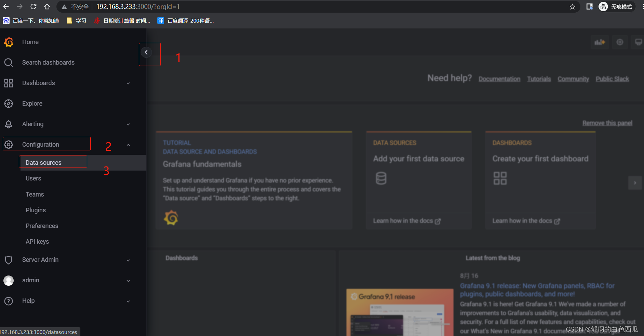
Task: Click the Configuration gear icon
Action: pyautogui.click(x=9, y=145)
